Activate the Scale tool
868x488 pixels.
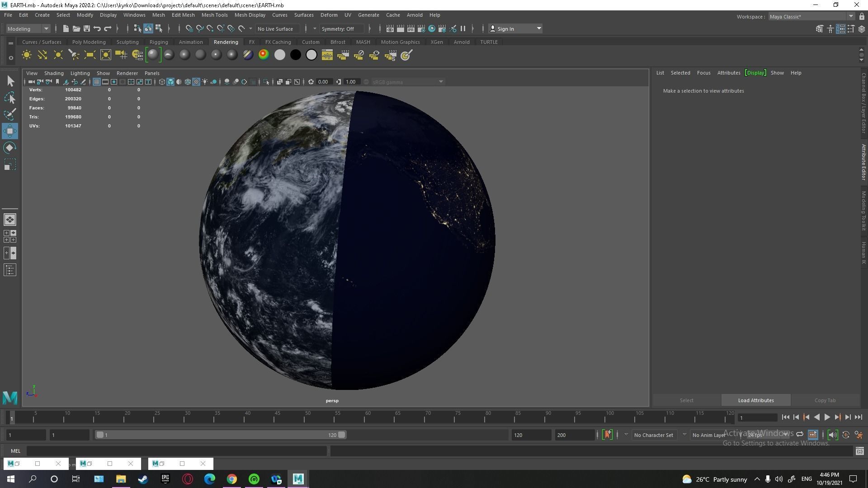coord(10,164)
